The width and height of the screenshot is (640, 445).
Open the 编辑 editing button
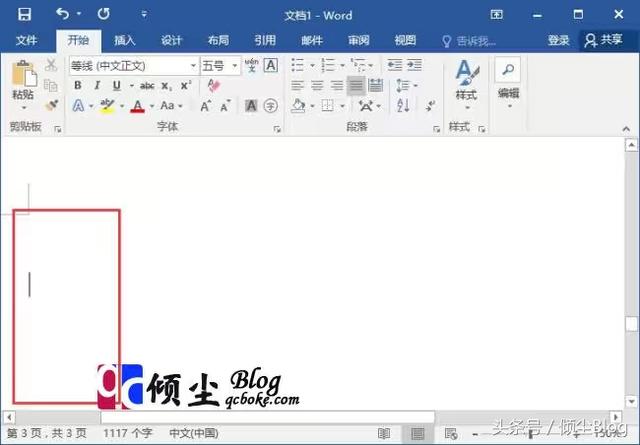pos(508,84)
